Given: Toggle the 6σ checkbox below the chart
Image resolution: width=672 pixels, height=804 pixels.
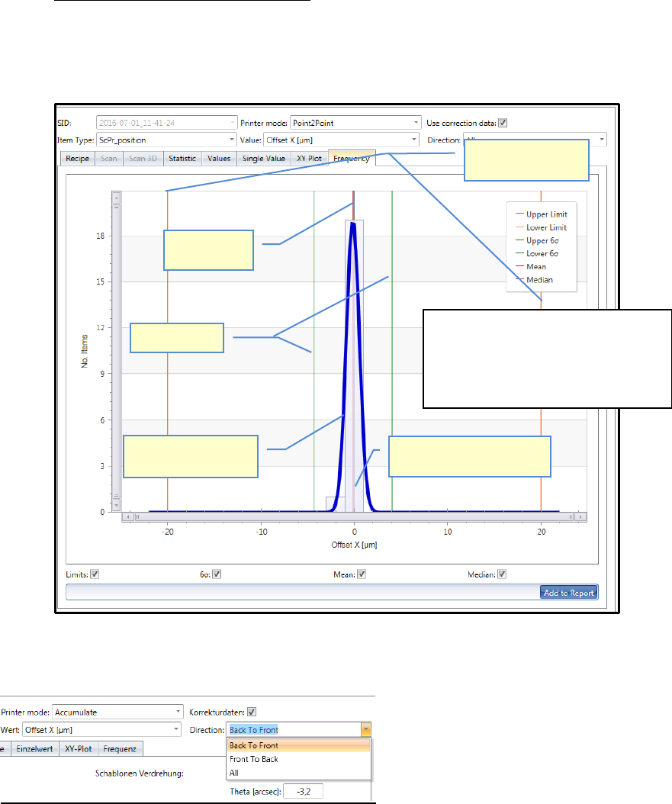Looking at the screenshot, I should click(217, 574).
